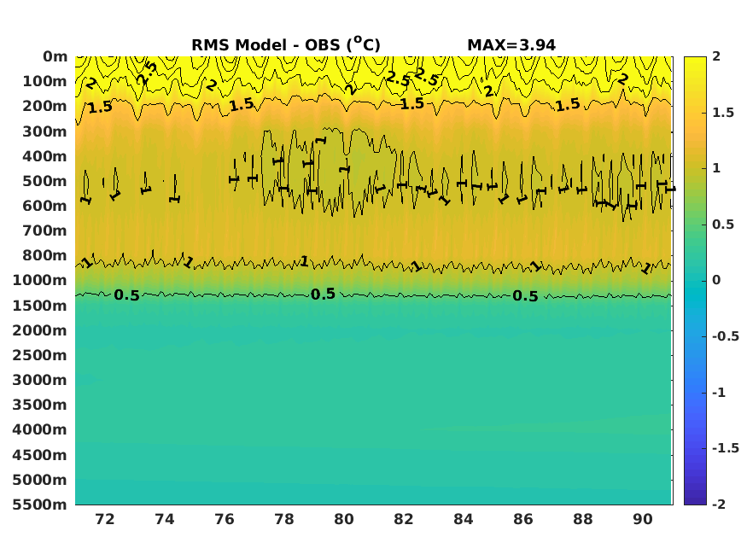Click the x-axis tick label "86"

coord(523,519)
